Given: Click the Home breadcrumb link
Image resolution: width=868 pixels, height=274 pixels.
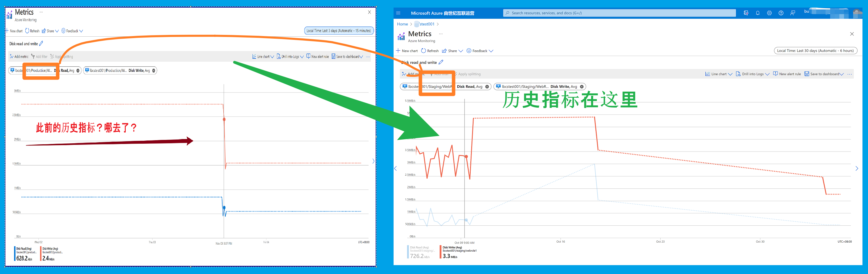Looking at the screenshot, I should (402, 24).
